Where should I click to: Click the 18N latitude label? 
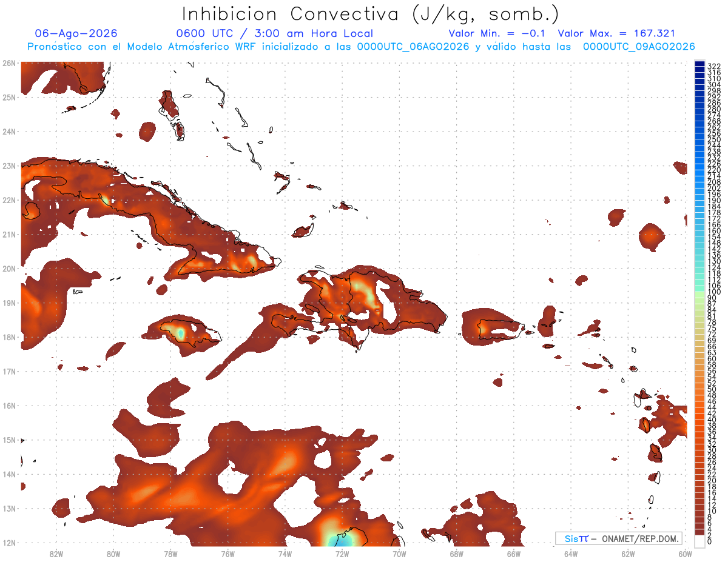8,337
